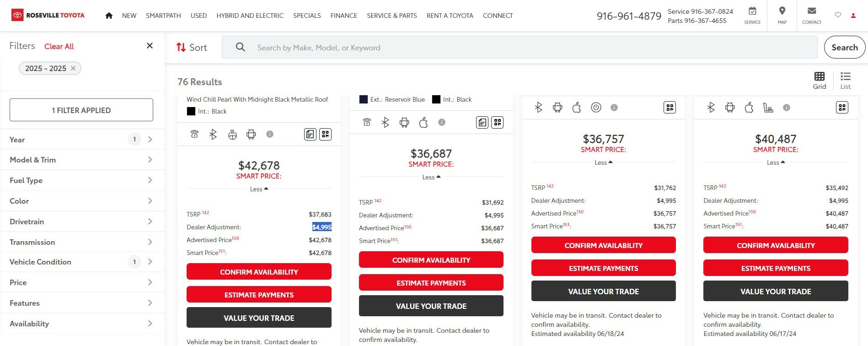Switch results to Grid view
868x346 pixels.
pos(819,80)
